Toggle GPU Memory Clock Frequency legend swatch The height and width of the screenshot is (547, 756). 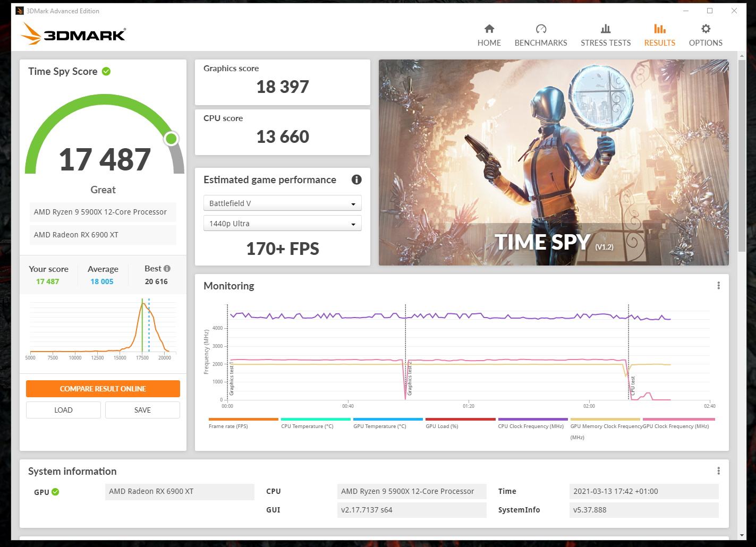coord(605,419)
